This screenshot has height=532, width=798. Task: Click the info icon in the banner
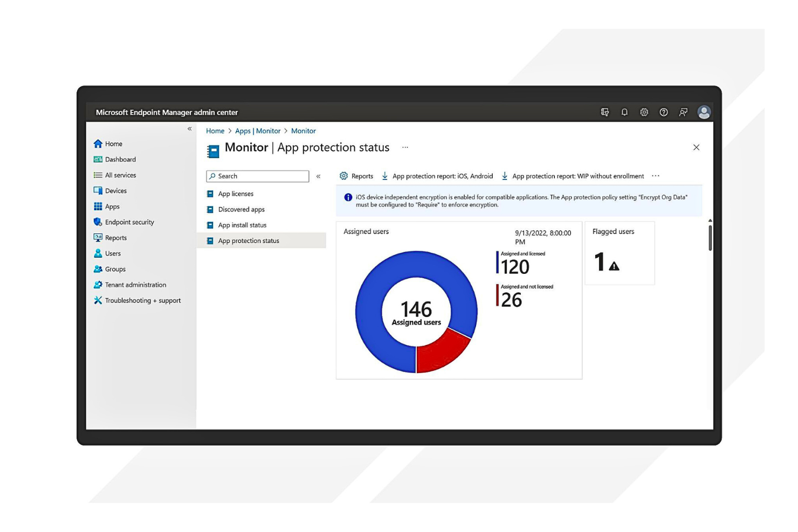[348, 197]
